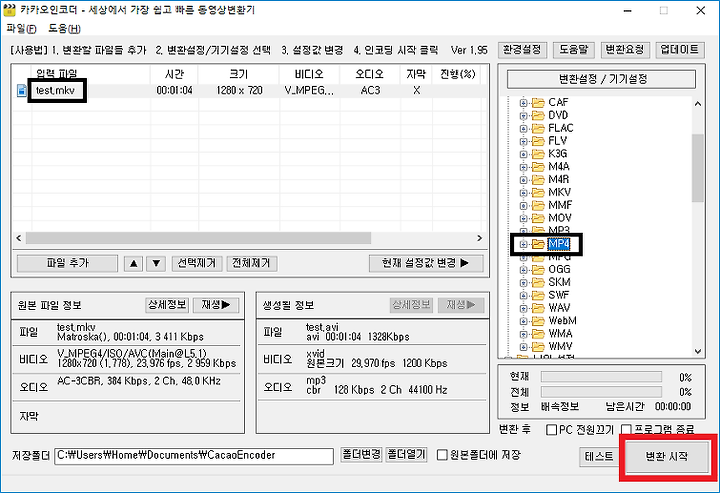The height and width of the screenshot is (493, 720).
Task: Click the 도움말 help button
Action: point(574,50)
